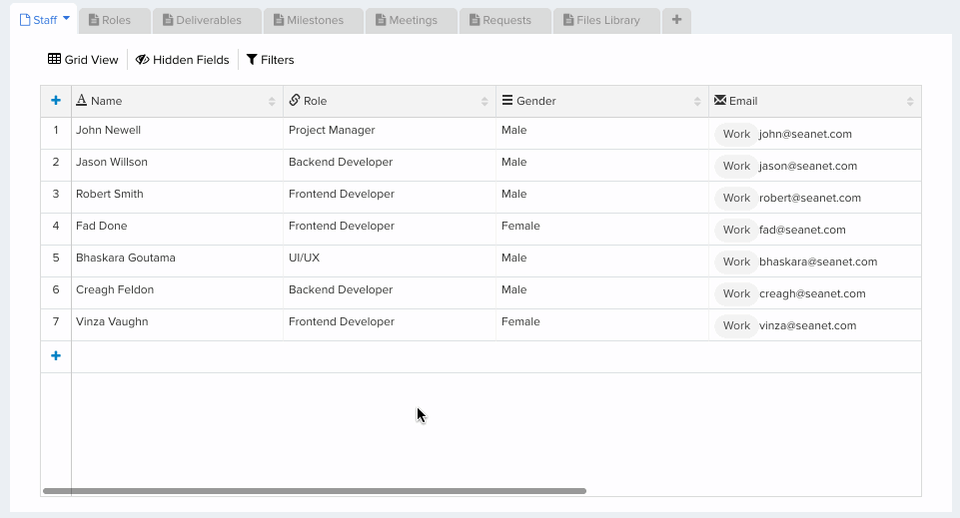Click Bhaskara Goutama's Male gender cell

pyautogui.click(x=602, y=261)
